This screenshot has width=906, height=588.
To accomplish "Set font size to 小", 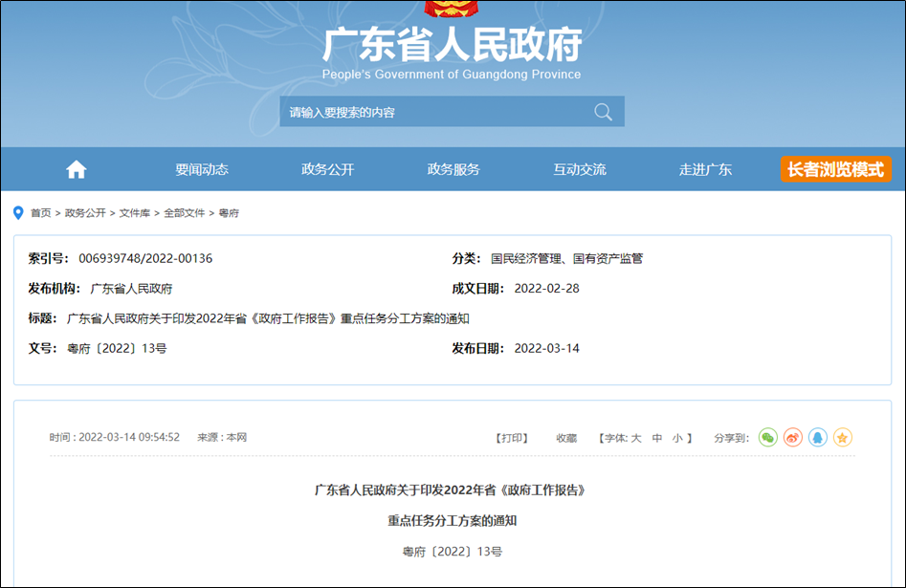I will (x=677, y=439).
